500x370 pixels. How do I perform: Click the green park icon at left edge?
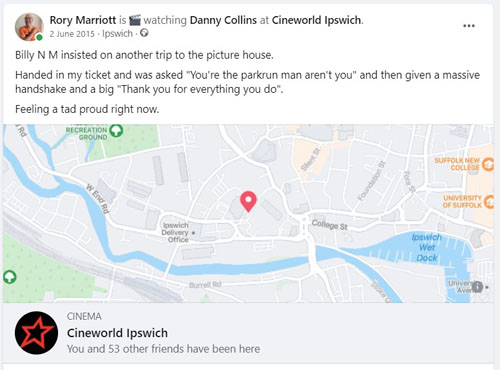(9, 277)
